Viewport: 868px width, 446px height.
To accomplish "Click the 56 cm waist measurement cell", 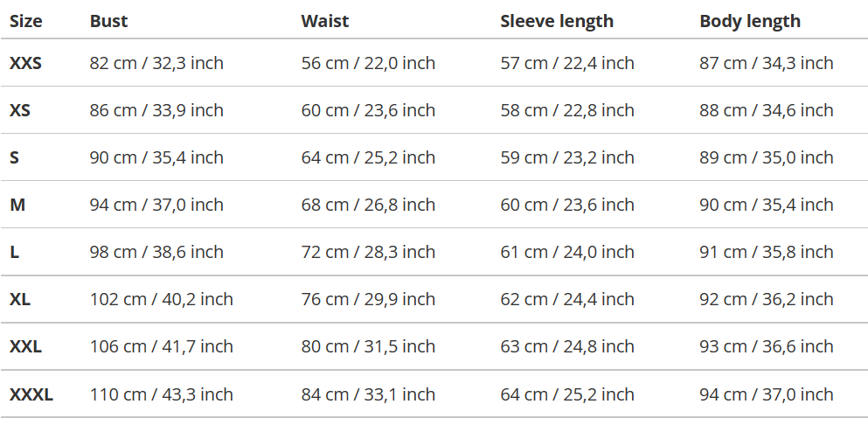I will tap(368, 63).
